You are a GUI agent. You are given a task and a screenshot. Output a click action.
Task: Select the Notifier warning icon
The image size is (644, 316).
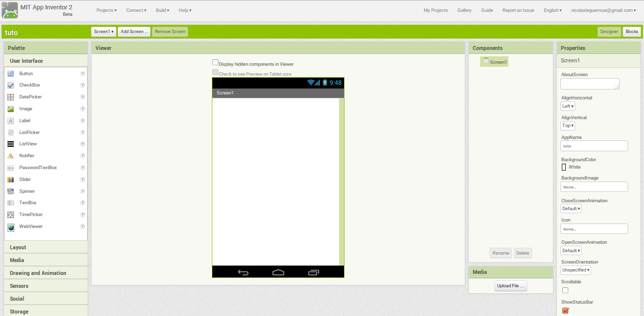(10, 156)
